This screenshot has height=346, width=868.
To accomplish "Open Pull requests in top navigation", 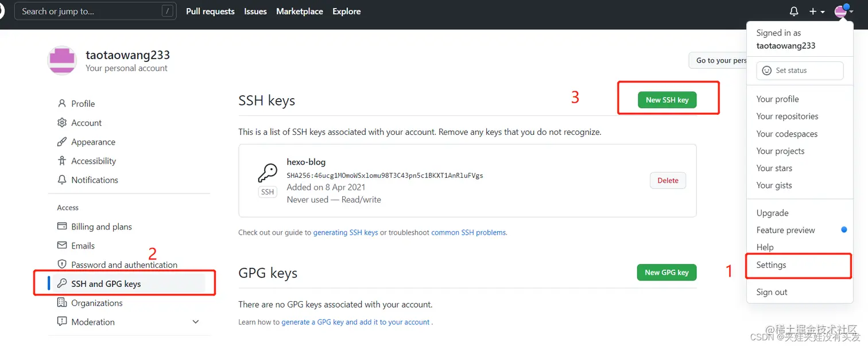I will [x=210, y=11].
